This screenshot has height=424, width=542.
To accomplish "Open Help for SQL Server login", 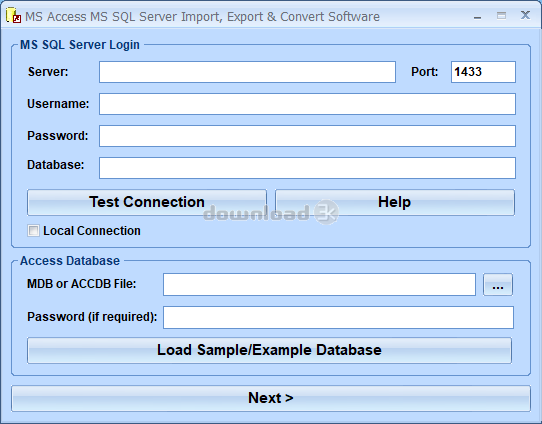I will (x=395, y=202).
